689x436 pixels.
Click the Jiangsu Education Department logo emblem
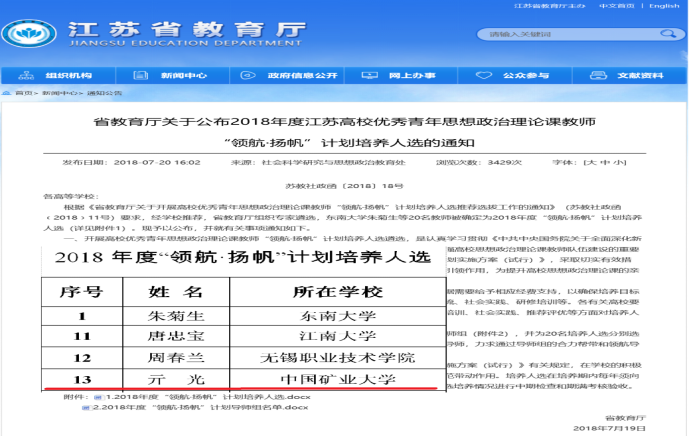[x=29, y=33]
